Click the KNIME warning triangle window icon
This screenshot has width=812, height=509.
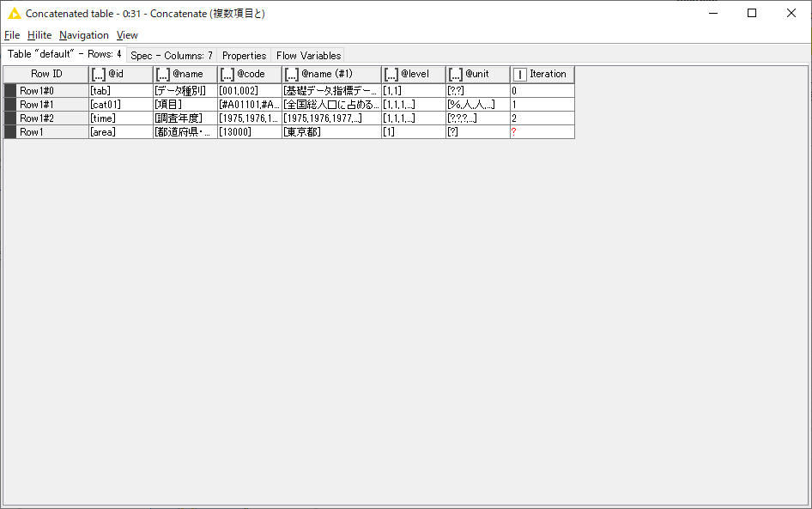pos(15,14)
